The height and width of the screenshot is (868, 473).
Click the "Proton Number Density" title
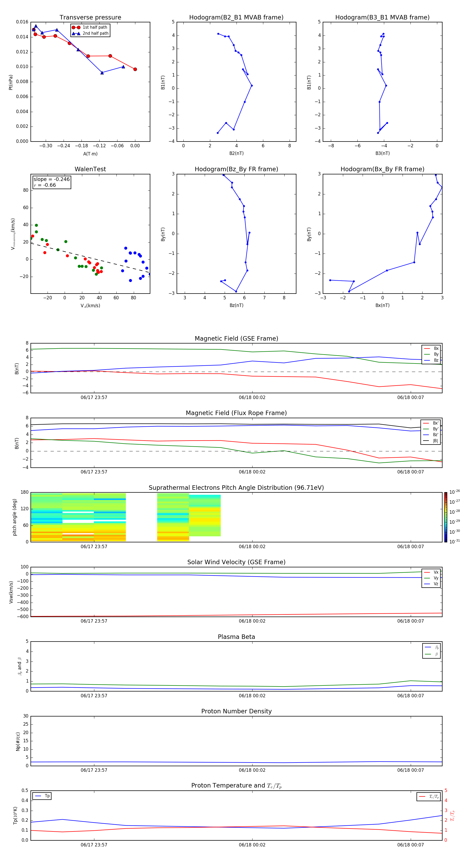tap(236, 711)
